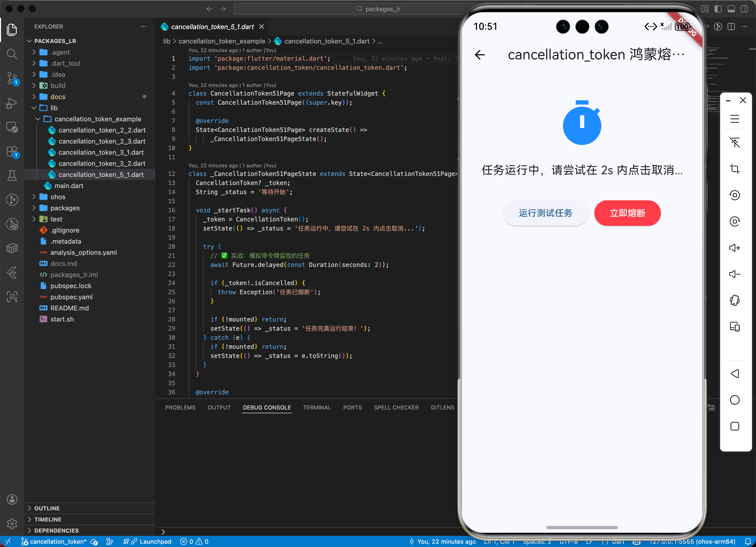Toggle the primary side bar layout

pos(718,9)
